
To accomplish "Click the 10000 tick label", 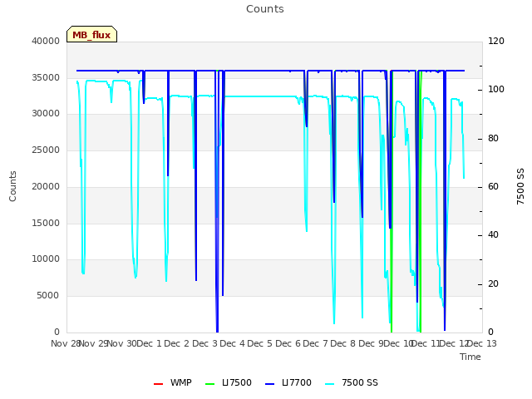I will [x=46, y=259].
